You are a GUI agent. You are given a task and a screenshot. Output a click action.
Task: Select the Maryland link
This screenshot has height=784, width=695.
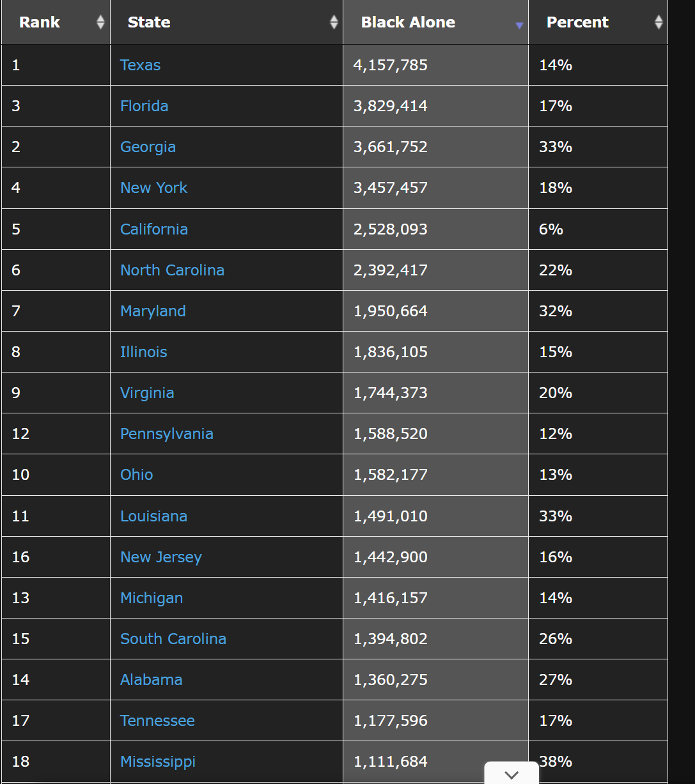coord(153,311)
